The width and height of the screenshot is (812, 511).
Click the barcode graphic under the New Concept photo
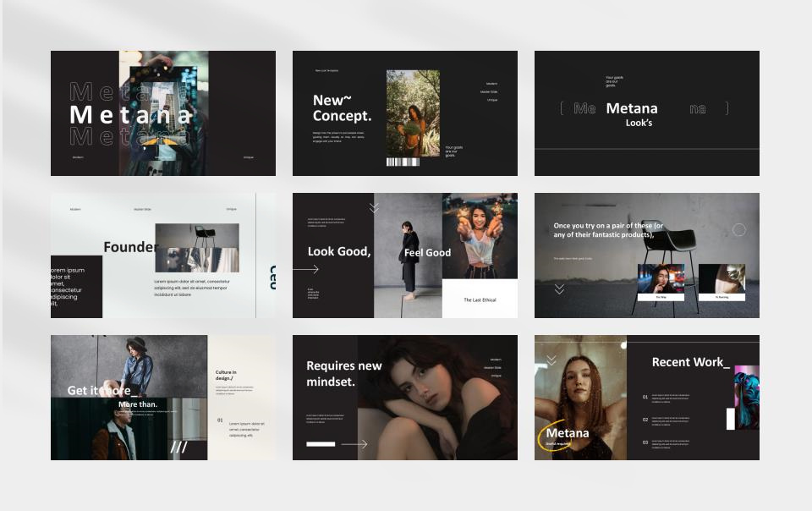click(403, 162)
